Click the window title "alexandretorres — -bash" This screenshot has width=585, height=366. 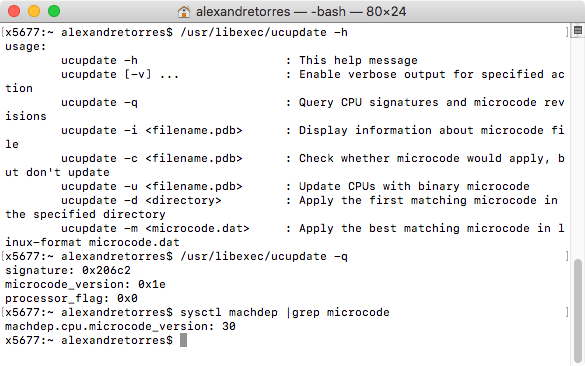(x=271, y=12)
